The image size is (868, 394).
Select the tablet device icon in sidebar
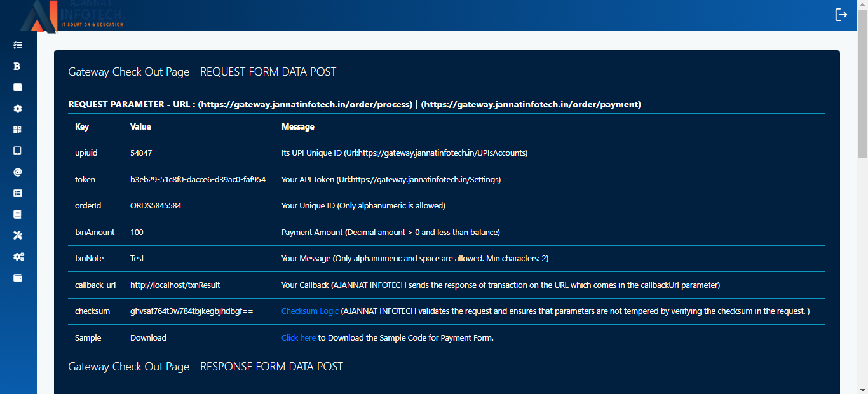(x=18, y=151)
